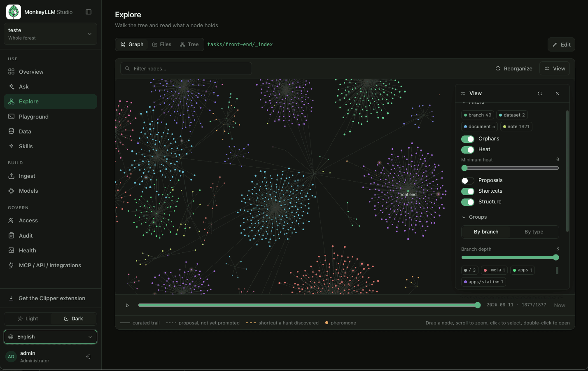Click the refresh icon in the View panel
Screen dimensions: 588x371
(540, 93)
